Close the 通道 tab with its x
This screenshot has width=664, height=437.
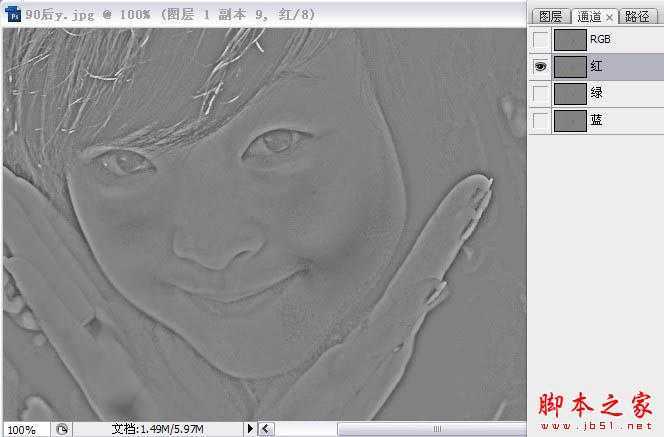pyautogui.click(x=609, y=17)
